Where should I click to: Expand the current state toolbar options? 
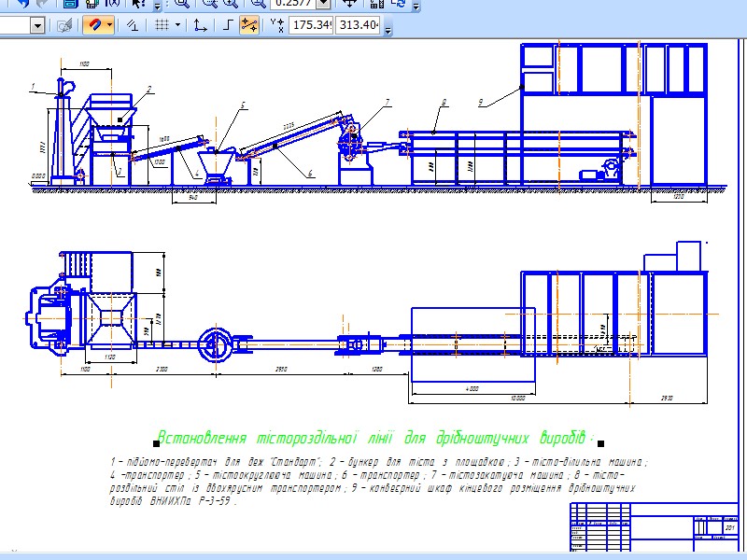click(388, 31)
